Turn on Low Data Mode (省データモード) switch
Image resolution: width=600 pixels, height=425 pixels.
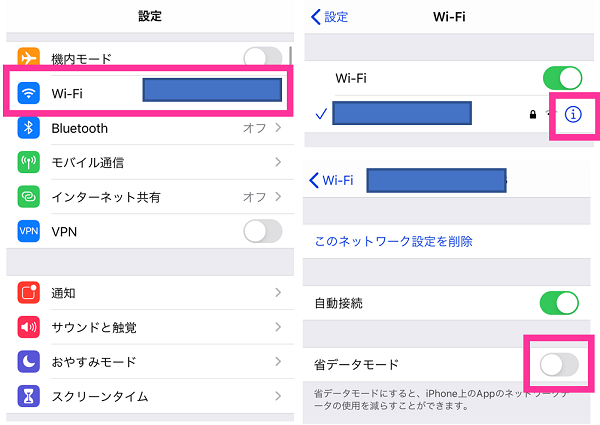[x=559, y=365]
